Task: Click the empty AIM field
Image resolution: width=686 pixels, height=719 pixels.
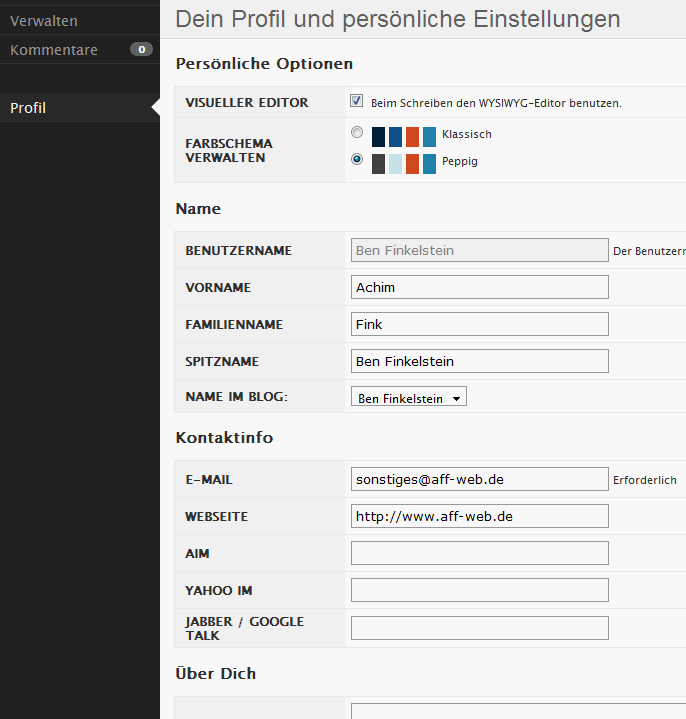Action: point(479,553)
